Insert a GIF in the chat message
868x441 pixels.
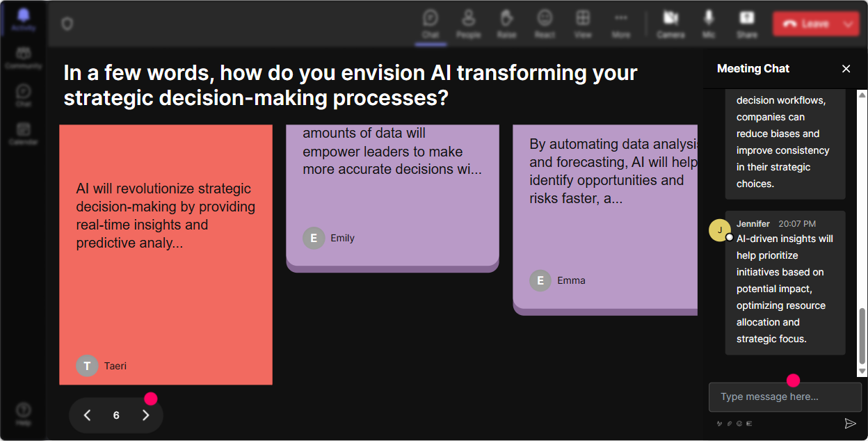[749, 423]
